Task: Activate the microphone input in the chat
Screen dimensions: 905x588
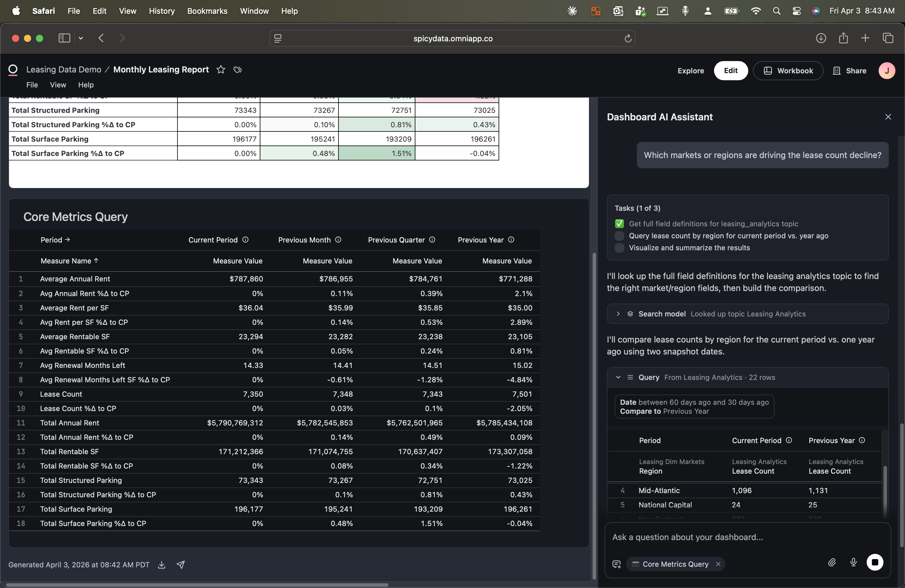Action: tap(853, 563)
